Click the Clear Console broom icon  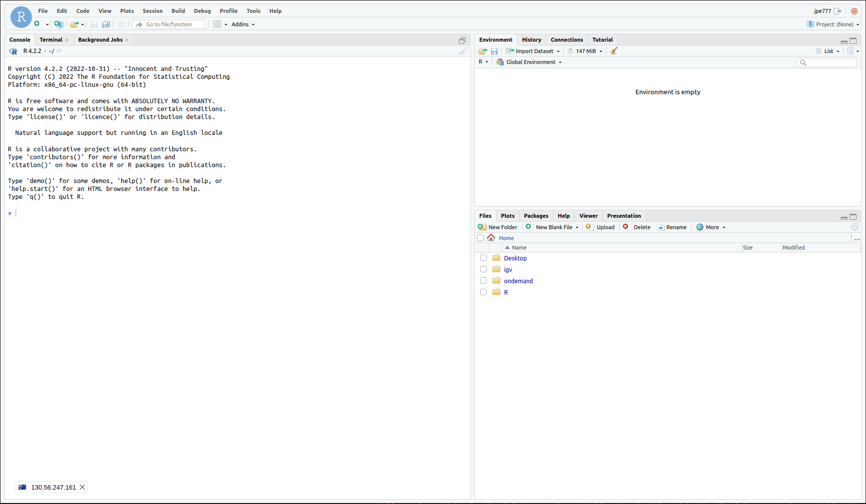click(x=463, y=51)
